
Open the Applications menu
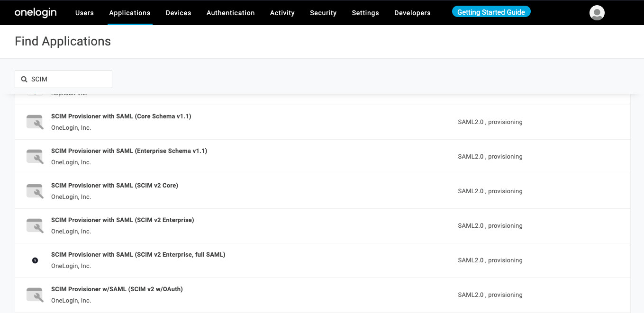[x=129, y=13]
